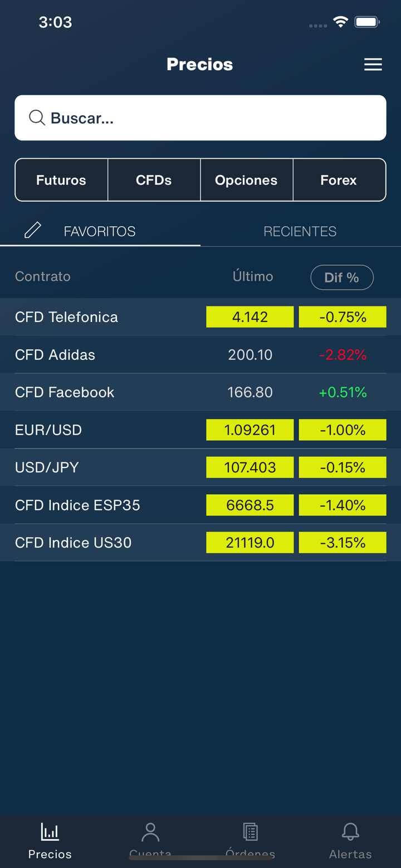Switch to the RECIENTES tab

(300, 231)
